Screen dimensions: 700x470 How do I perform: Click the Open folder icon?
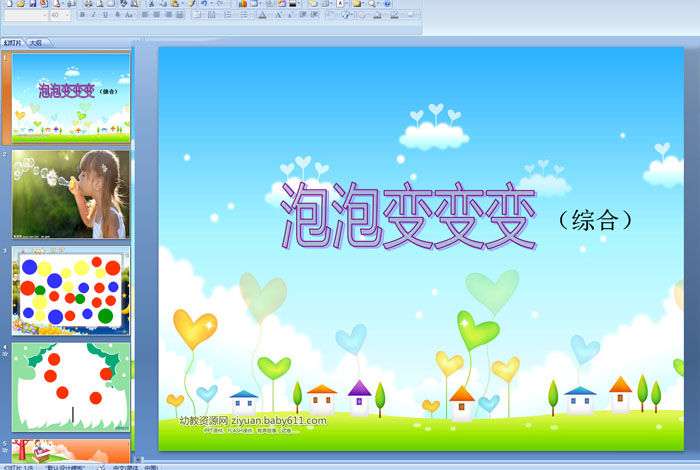click(21, 4)
